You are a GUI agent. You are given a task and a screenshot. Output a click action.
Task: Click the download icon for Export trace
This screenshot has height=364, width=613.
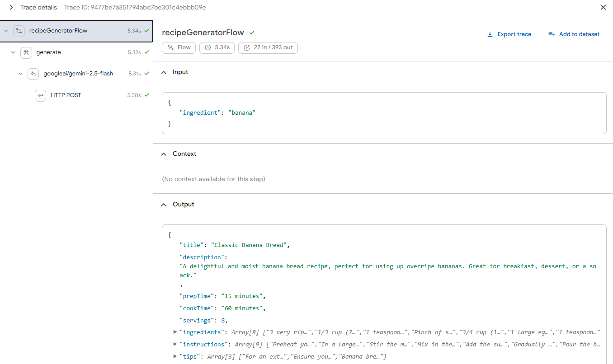click(490, 34)
